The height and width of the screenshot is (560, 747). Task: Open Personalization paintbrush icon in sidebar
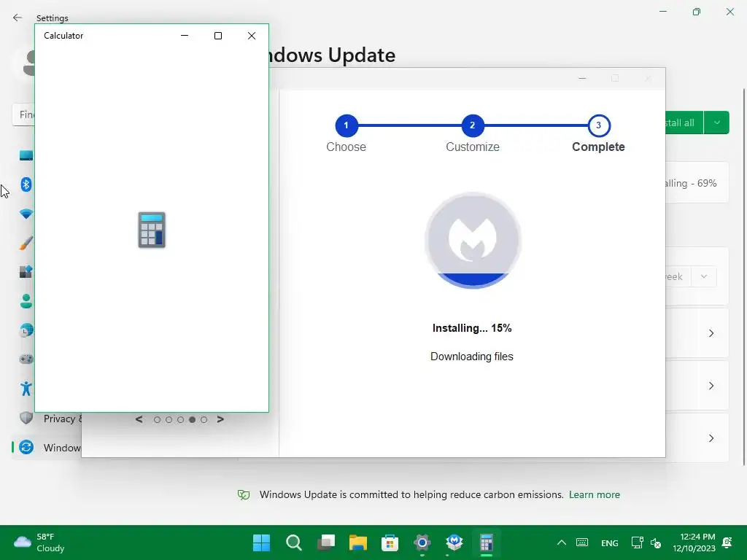point(26,243)
